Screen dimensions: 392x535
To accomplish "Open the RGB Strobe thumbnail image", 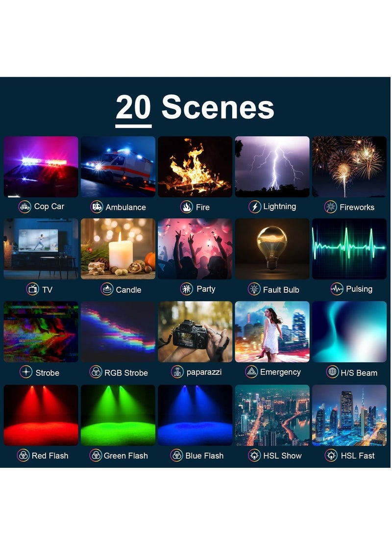I will pyautogui.click(x=118, y=331).
